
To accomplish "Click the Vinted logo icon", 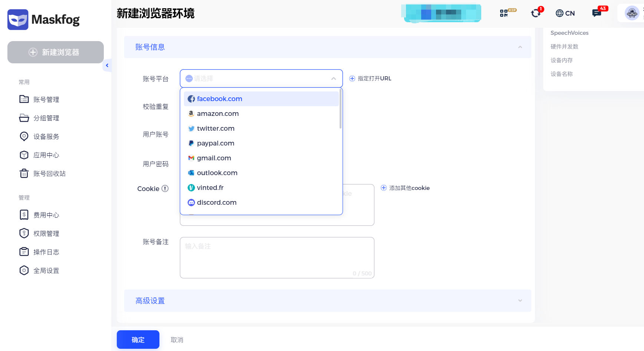I will (191, 188).
